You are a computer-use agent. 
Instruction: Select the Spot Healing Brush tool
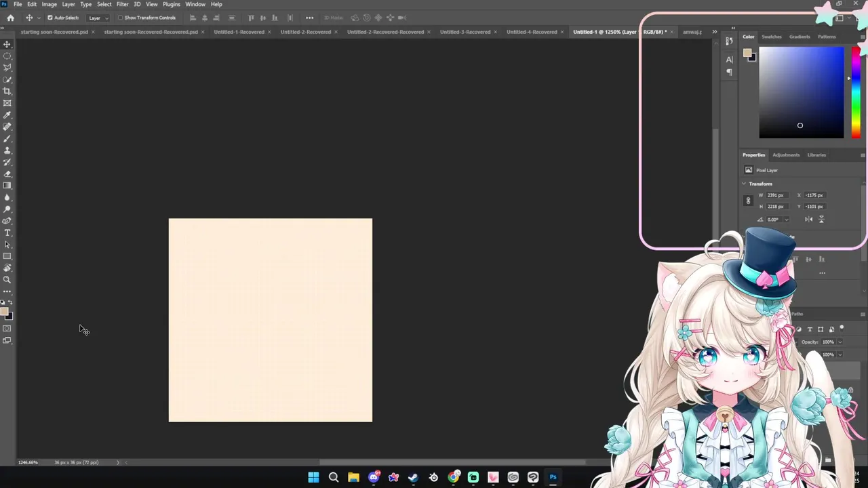click(7, 127)
